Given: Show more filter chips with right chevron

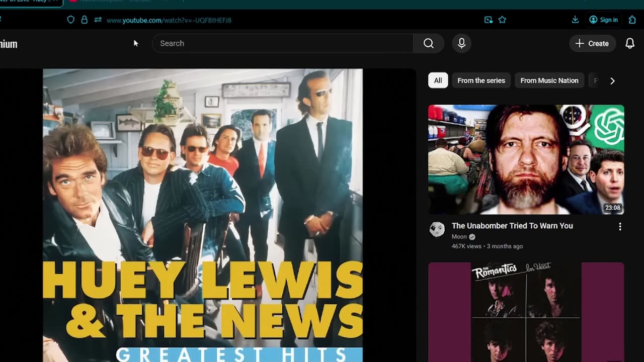Looking at the screenshot, I should pos(612,80).
